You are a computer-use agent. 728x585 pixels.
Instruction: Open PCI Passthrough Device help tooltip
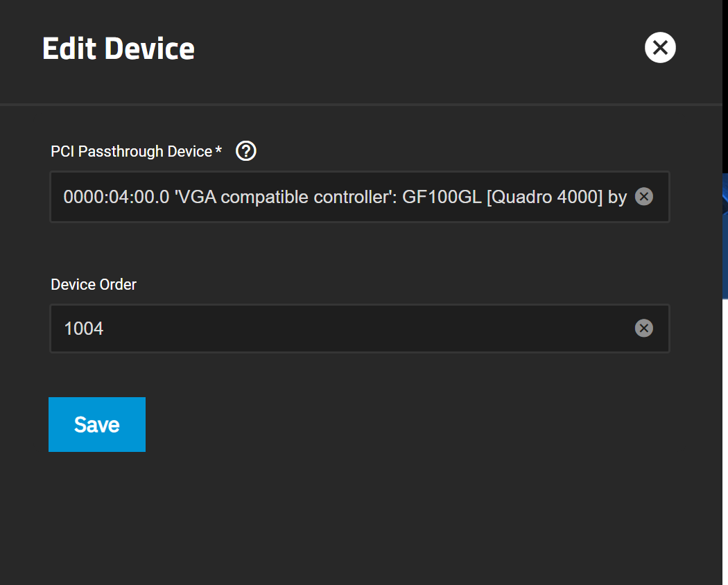[x=246, y=151]
